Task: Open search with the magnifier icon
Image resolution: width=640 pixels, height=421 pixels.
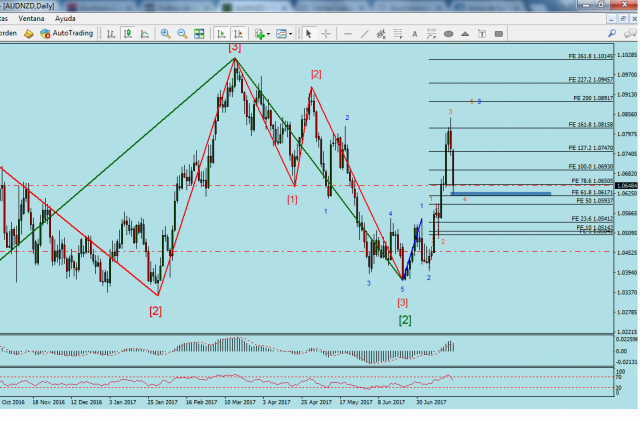Action: tap(612, 33)
